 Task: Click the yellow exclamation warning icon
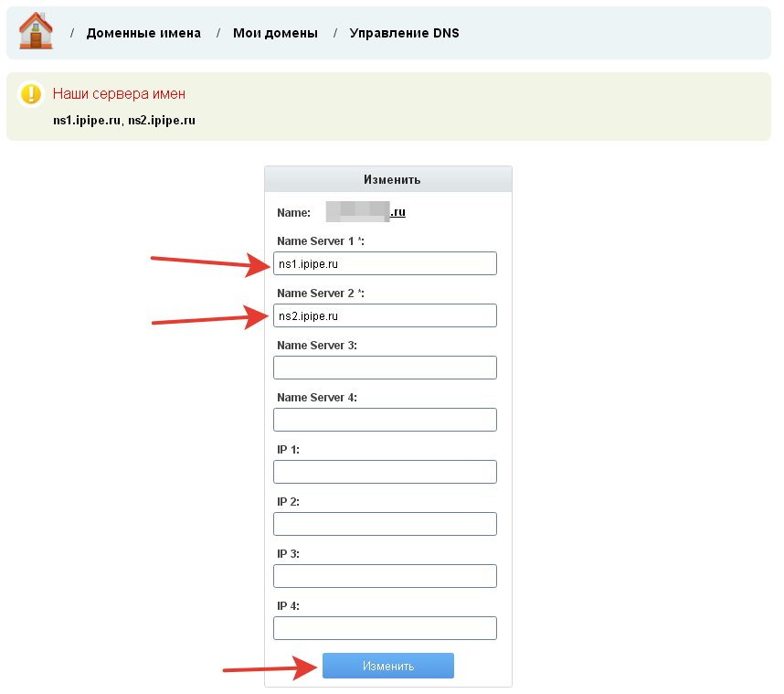tap(31, 94)
